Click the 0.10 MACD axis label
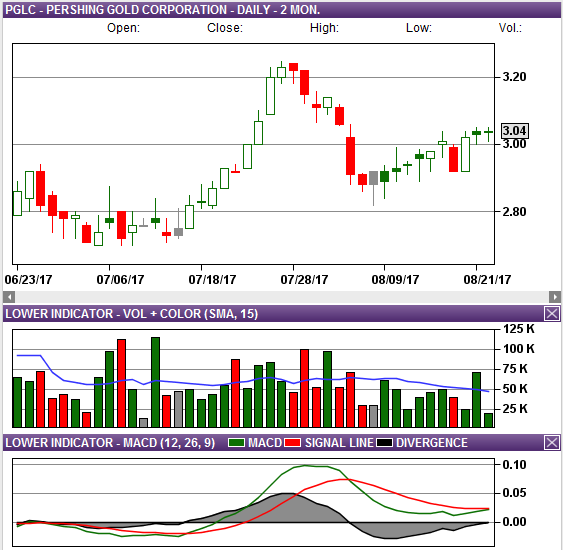This screenshot has width=563, height=550. point(514,465)
